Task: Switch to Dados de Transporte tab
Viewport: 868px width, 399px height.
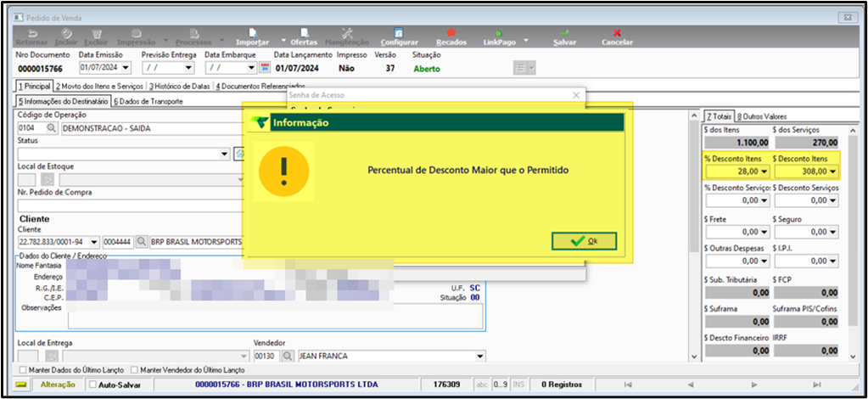Action: click(148, 101)
